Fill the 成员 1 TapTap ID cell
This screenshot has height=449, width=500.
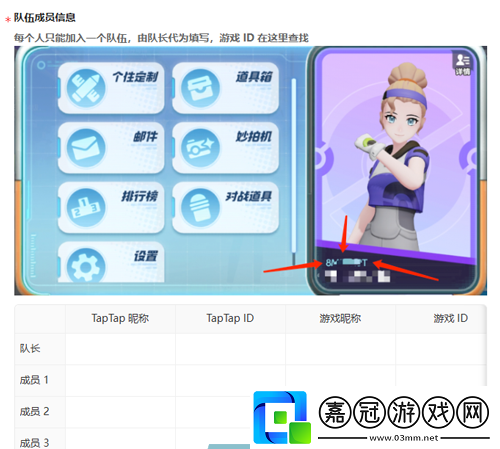[x=230, y=380]
